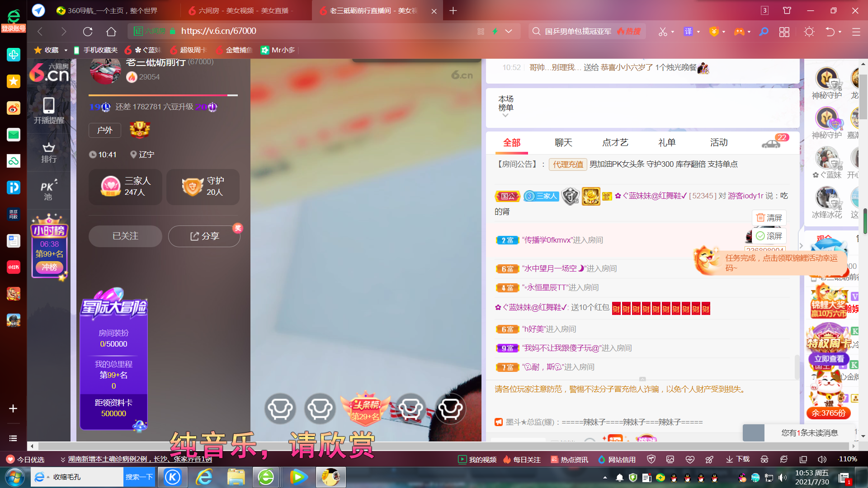
Task: Click the level upgrade progress bar
Action: (x=163, y=95)
